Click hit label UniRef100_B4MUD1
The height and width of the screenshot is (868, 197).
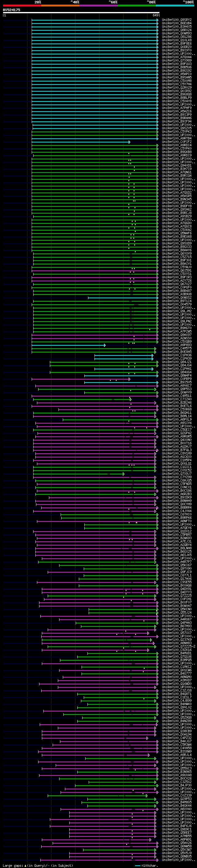coord(176,653)
